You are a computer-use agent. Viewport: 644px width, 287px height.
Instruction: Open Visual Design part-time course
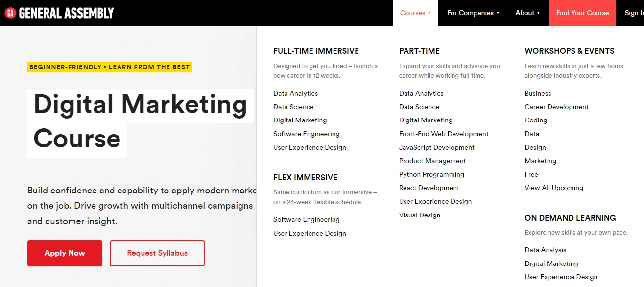(420, 215)
